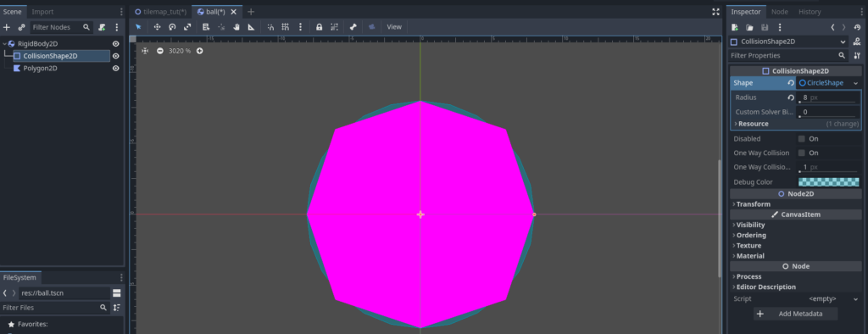Open snapping options three-dot menu

point(301,26)
